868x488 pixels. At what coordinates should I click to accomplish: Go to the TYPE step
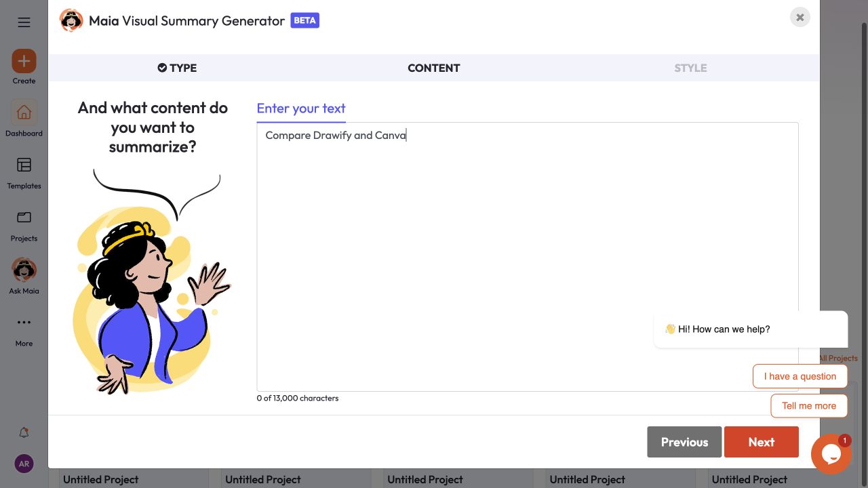[x=177, y=68]
